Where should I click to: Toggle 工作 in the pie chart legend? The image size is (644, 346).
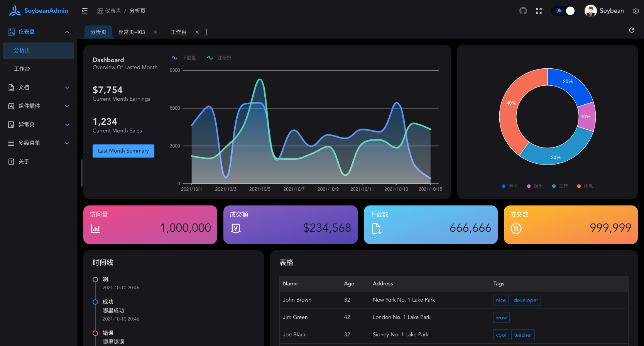560,186
